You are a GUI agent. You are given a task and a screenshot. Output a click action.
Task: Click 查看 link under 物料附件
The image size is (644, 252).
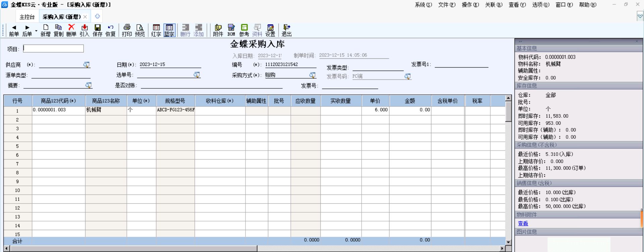pos(523,223)
